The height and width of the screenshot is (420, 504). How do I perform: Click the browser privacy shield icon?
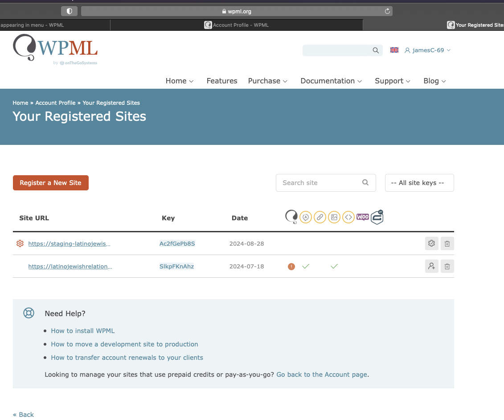[x=69, y=11]
